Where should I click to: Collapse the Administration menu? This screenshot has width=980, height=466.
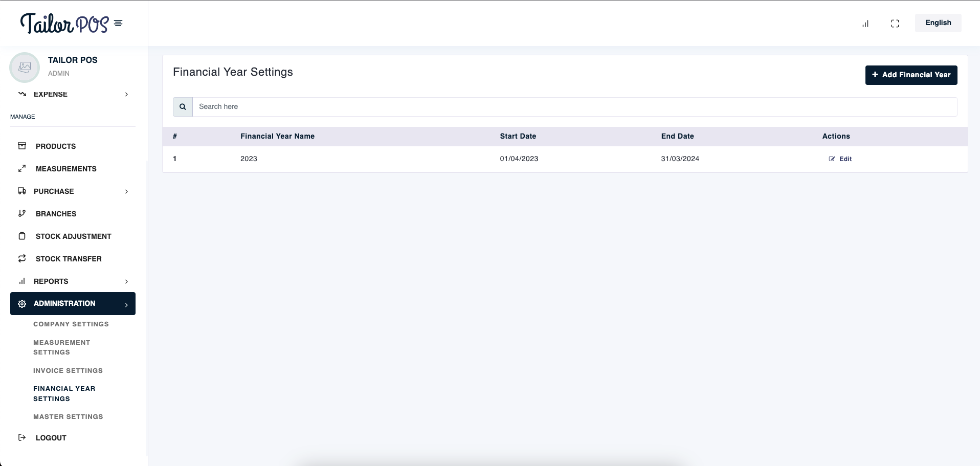[73, 304]
